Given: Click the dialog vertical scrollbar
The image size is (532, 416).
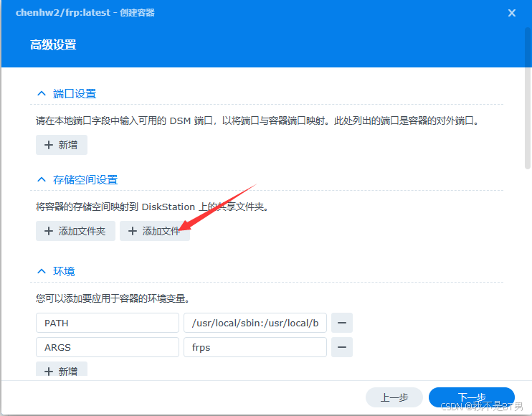Looking at the screenshot, I should [x=528, y=98].
